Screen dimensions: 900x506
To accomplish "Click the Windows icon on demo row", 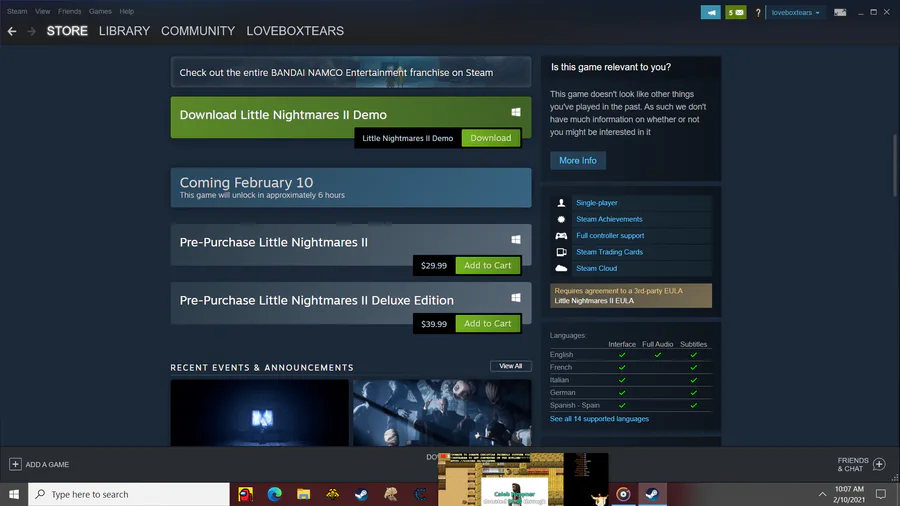I will (516, 112).
